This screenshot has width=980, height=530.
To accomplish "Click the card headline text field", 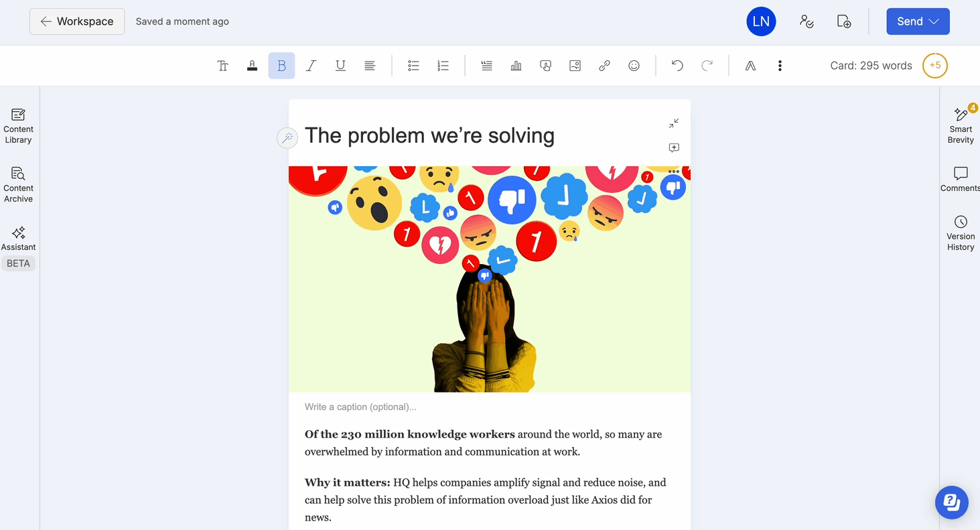I will click(429, 135).
